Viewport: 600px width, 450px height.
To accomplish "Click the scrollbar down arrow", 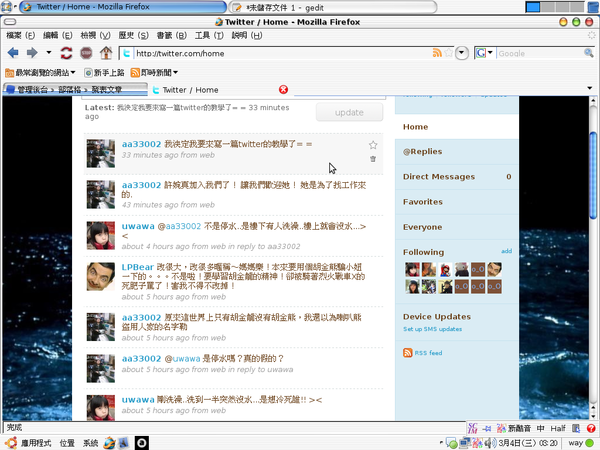I will pyautogui.click(x=593, y=415).
